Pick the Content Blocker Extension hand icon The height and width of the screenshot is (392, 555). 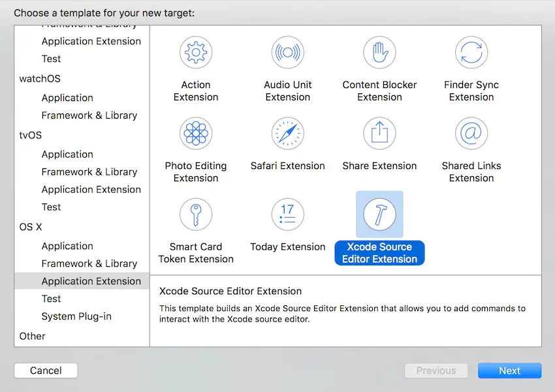[x=379, y=52]
